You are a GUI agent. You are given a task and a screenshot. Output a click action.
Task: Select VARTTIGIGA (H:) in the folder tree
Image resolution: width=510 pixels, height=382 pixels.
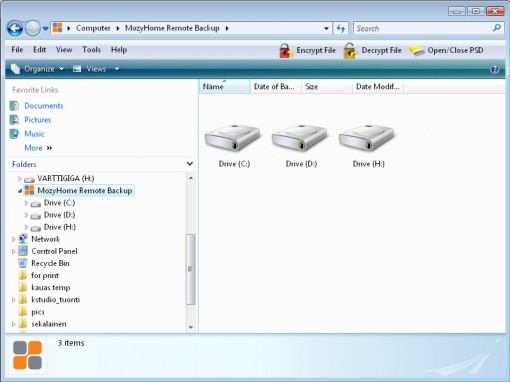tap(66, 178)
